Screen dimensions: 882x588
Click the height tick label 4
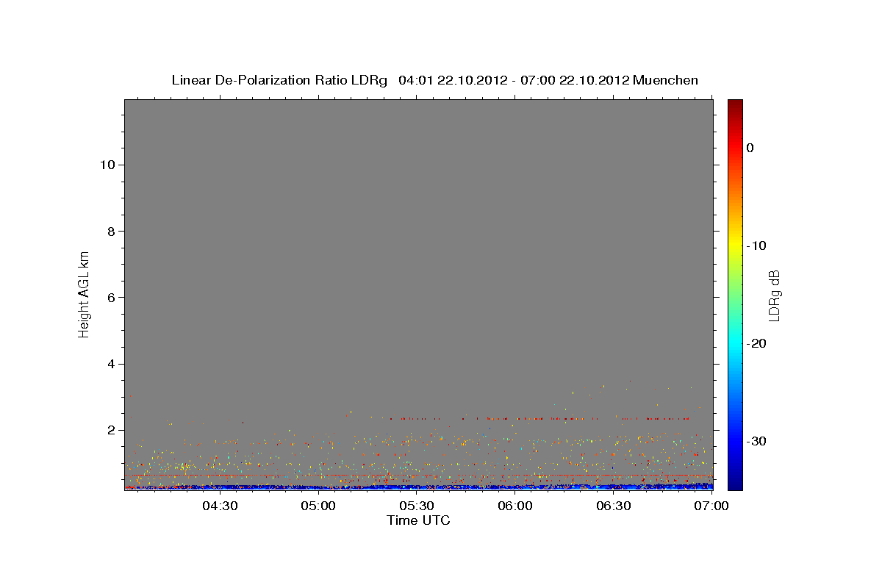[110, 364]
